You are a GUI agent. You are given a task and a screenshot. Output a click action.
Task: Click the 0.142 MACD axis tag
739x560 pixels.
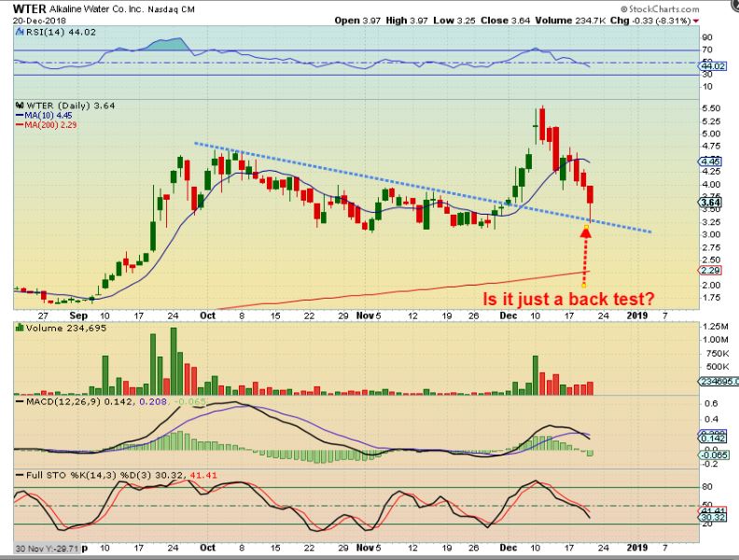click(713, 439)
